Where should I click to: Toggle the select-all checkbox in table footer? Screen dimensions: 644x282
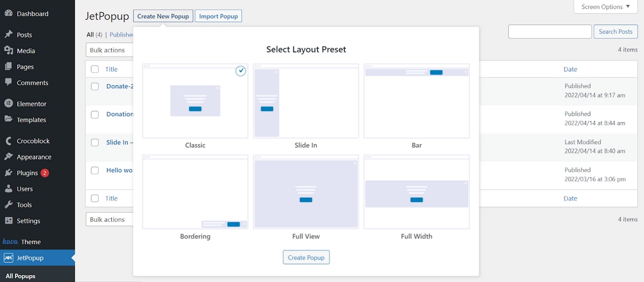click(x=95, y=198)
